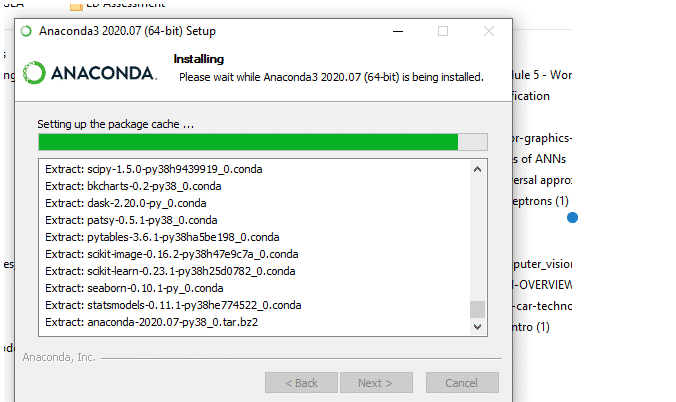Select the scipy-1.5.0 extract log line

tap(153, 169)
